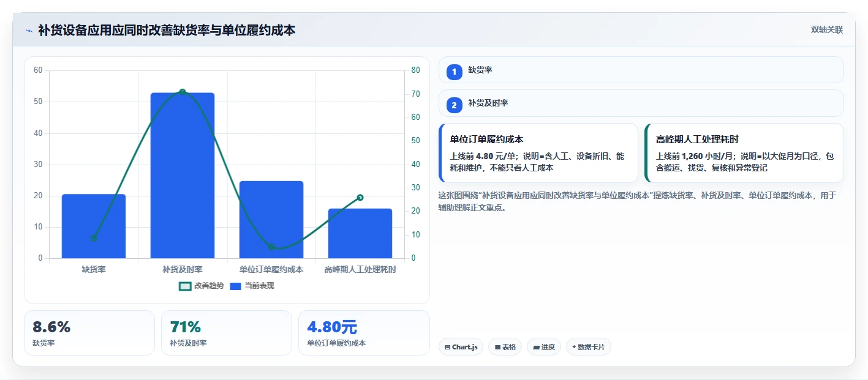
Task: Click the 双轴关联 label in header
Action: (x=827, y=30)
